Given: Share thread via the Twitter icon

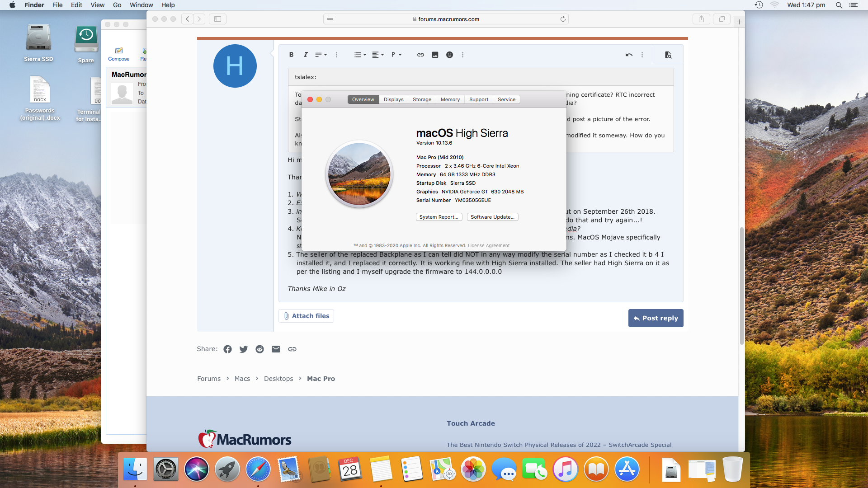Looking at the screenshot, I should tap(244, 349).
